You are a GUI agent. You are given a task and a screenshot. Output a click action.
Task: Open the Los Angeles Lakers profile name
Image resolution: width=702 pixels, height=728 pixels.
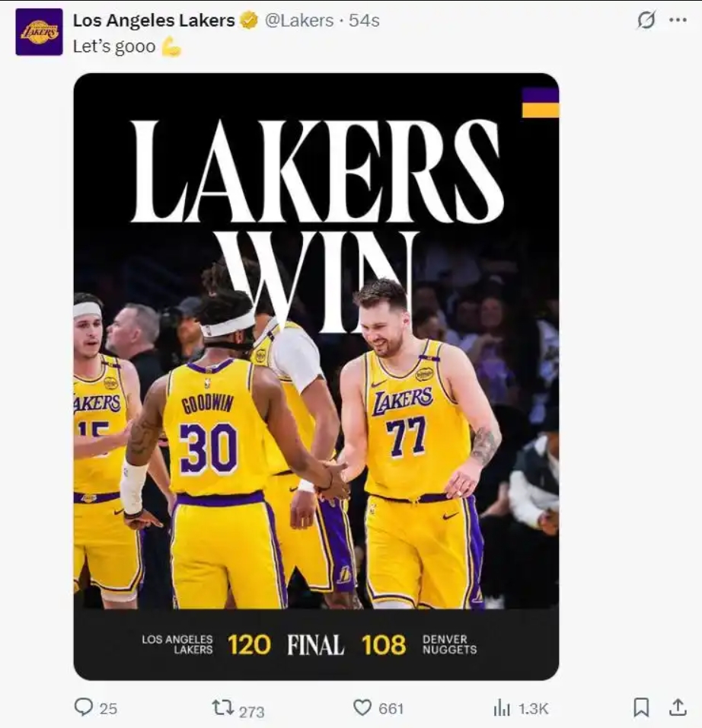[x=154, y=21]
